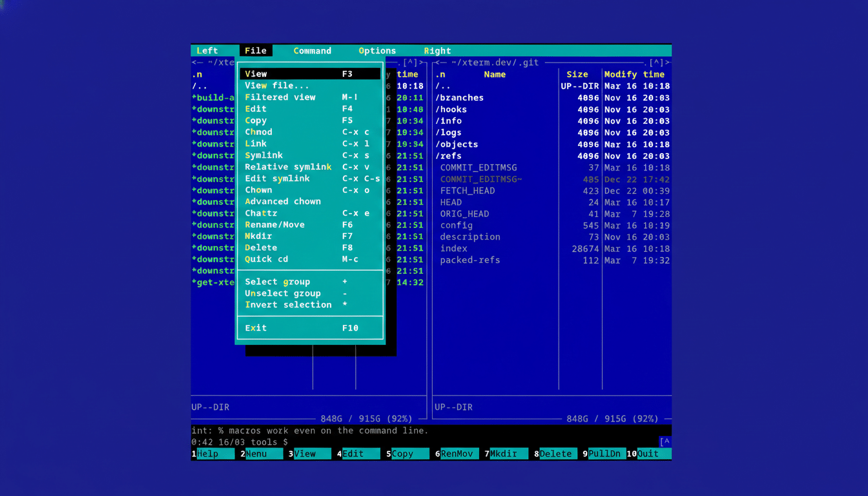Click the 8Delete function button
The image size is (868, 496).
pos(554,453)
